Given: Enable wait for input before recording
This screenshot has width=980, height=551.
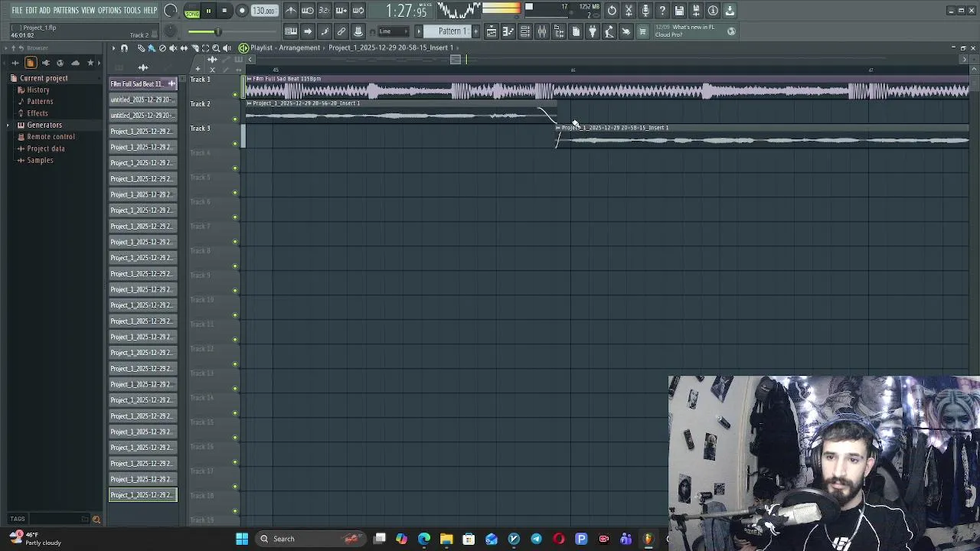Looking at the screenshot, I should click(x=308, y=11).
